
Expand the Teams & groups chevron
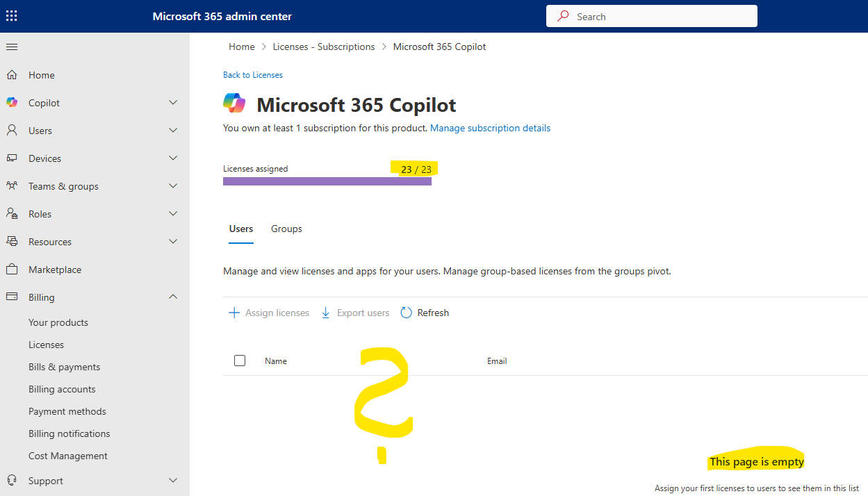173,186
